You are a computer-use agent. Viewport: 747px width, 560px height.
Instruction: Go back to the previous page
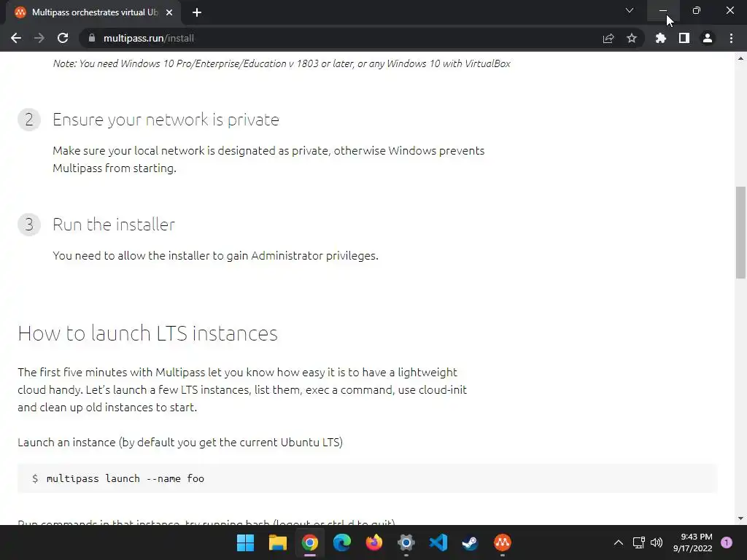tap(16, 38)
